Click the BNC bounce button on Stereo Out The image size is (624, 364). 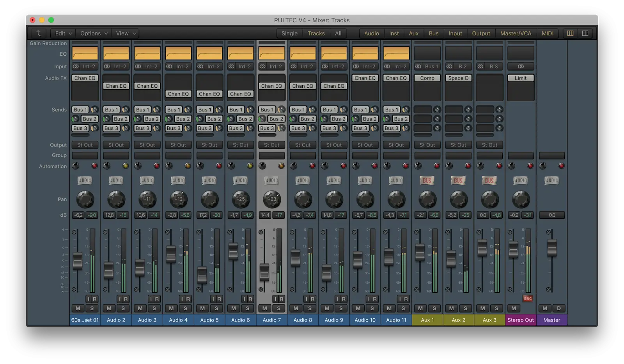pyautogui.click(x=528, y=299)
